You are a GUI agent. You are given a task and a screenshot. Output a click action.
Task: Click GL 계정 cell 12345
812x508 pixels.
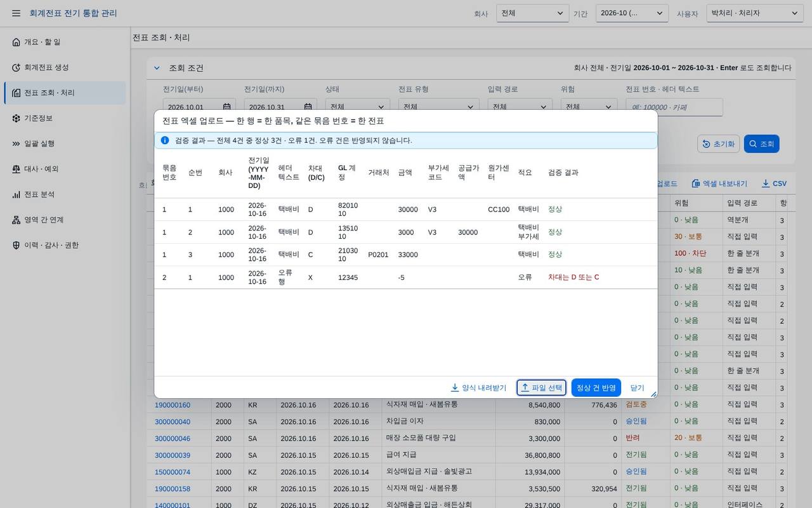click(348, 277)
